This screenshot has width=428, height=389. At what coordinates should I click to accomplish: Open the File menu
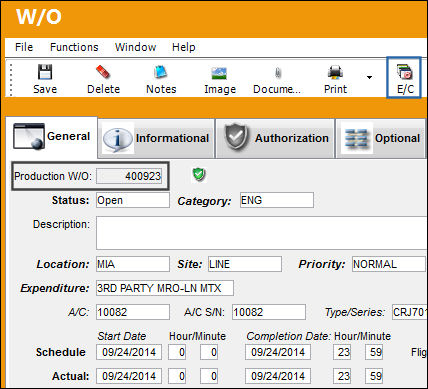point(24,47)
